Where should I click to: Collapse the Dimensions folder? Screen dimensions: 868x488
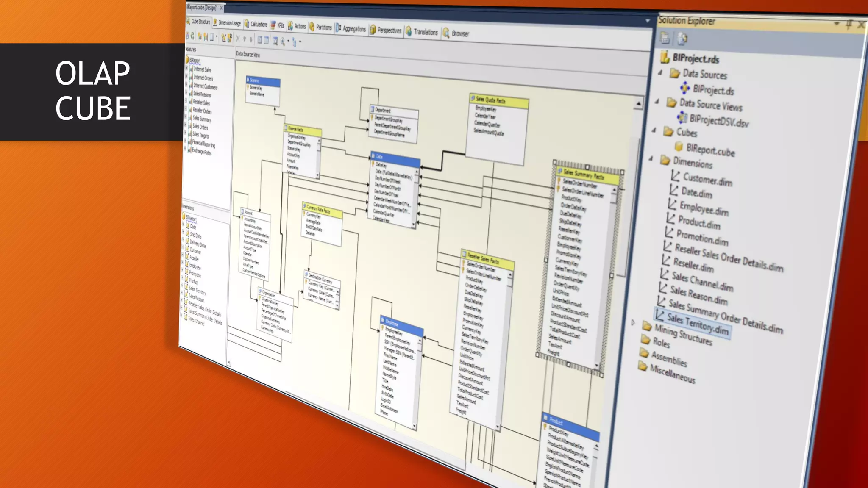651,158
